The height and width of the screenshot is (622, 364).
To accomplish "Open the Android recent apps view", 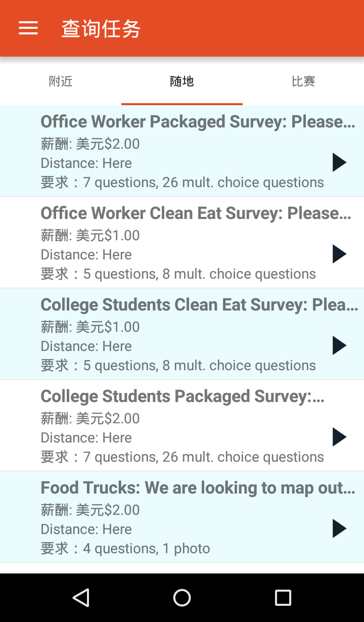I will point(283,598).
